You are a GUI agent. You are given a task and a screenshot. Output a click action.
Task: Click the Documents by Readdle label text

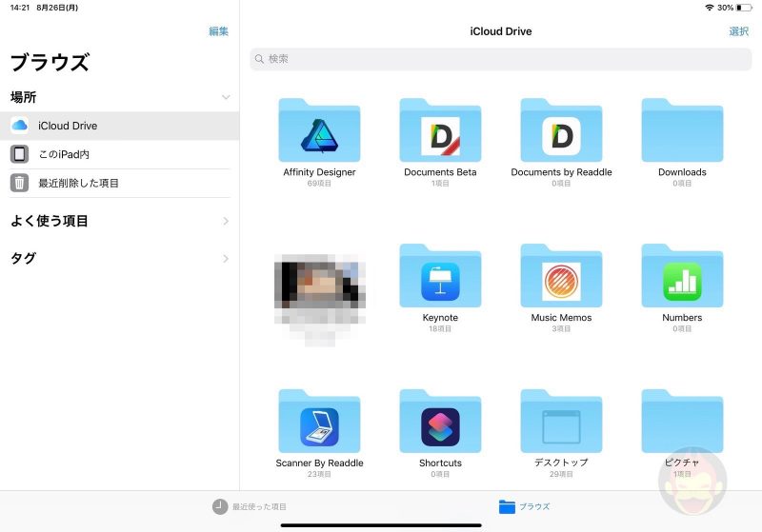(x=561, y=172)
